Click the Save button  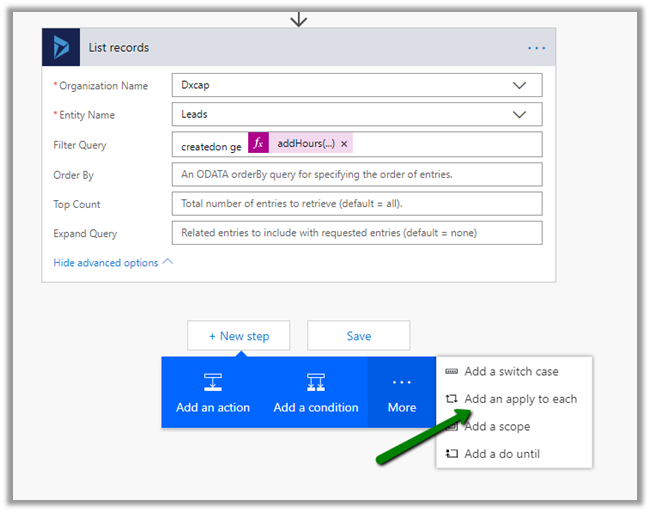click(358, 336)
